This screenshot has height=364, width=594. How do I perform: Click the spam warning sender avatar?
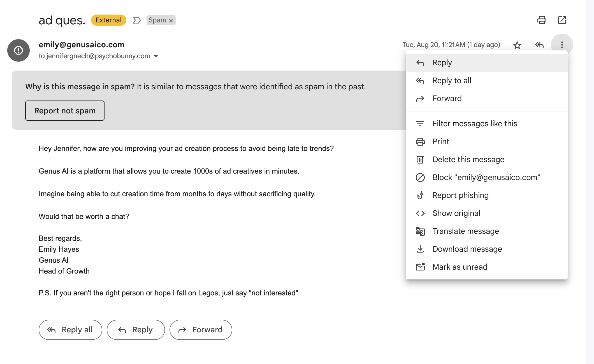click(x=18, y=50)
